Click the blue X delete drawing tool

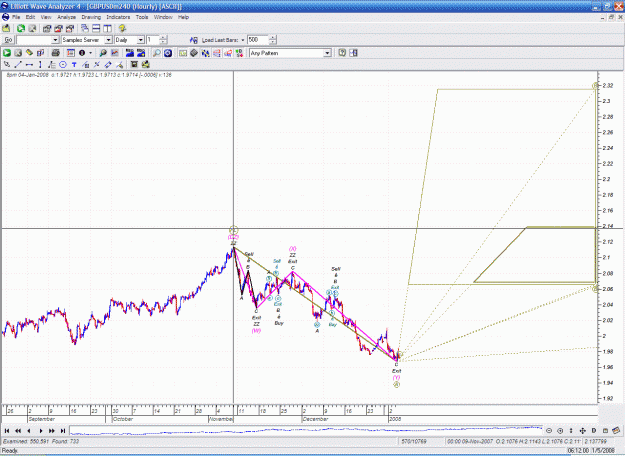click(x=97, y=64)
